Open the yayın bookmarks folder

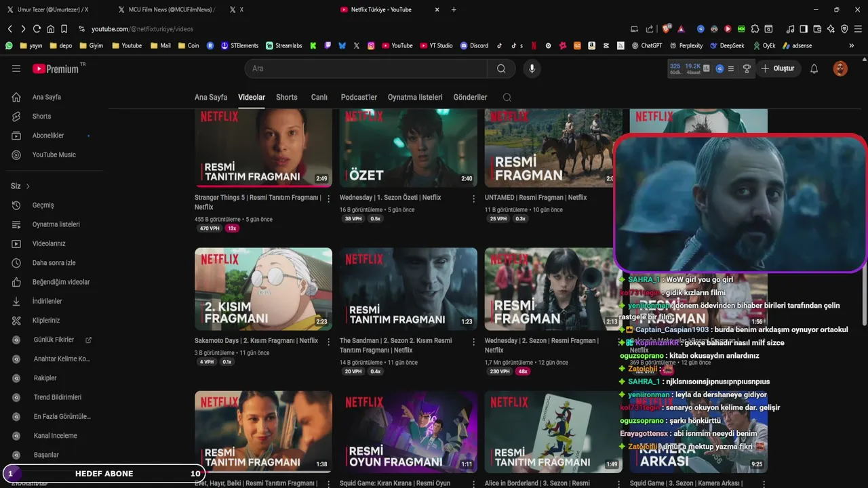pyautogui.click(x=32, y=45)
